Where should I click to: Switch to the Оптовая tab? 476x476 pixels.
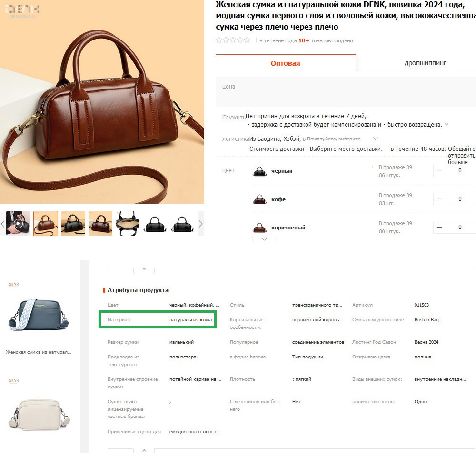pos(285,63)
